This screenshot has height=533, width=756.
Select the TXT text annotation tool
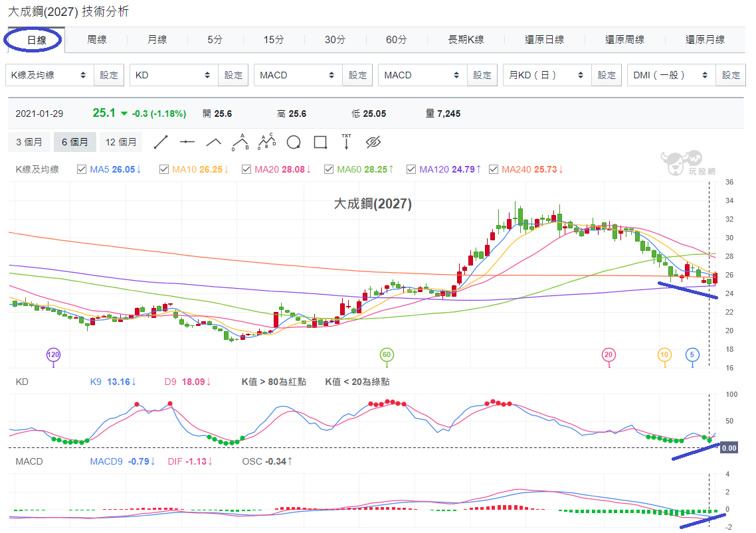(346, 141)
